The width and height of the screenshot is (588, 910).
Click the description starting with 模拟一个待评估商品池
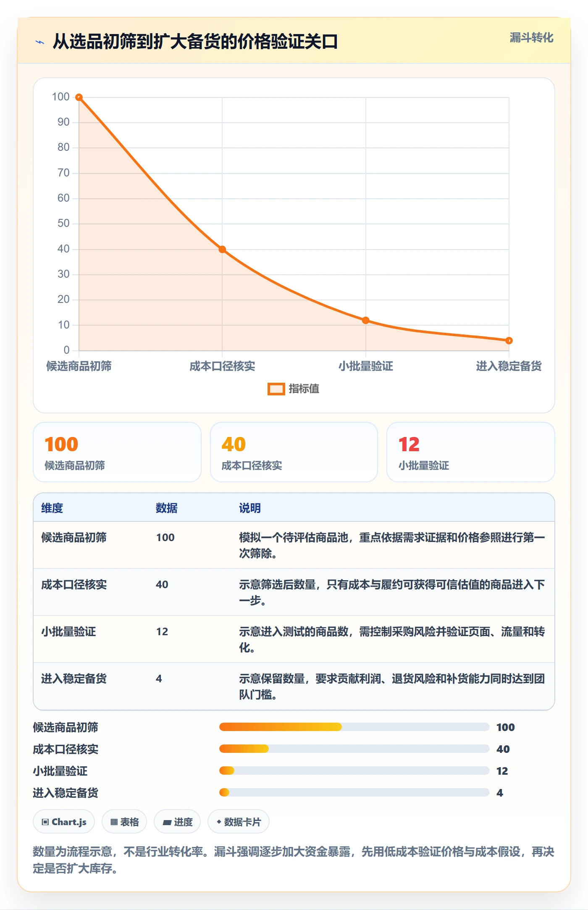tap(392, 545)
